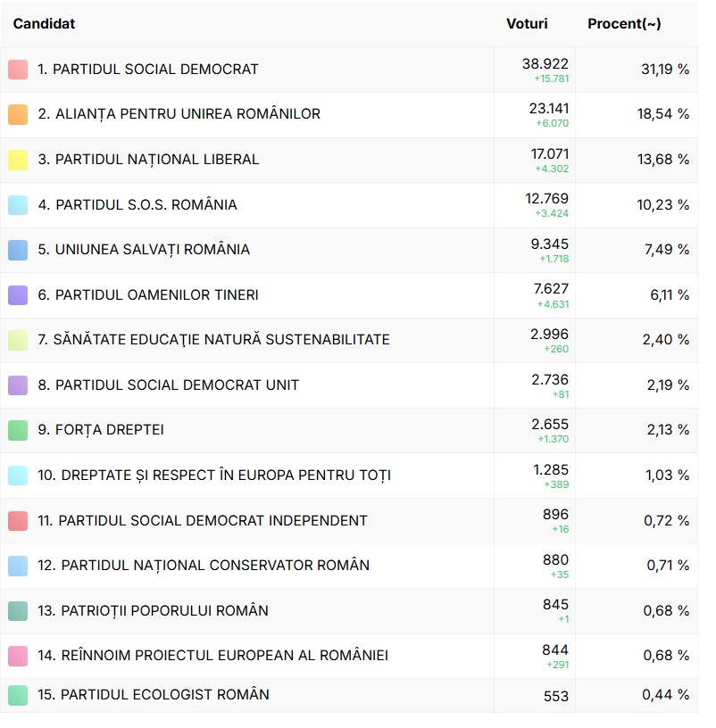Click the pink swatch for Partidul Social Democrat
This screenshot has height=728, width=716.
click(18, 70)
